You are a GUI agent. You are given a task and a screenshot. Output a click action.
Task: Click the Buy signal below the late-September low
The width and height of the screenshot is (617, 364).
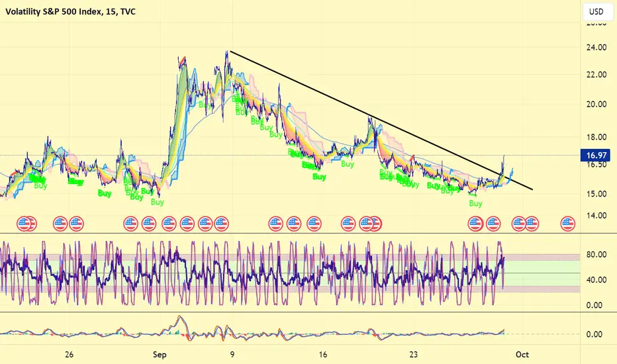(475, 203)
